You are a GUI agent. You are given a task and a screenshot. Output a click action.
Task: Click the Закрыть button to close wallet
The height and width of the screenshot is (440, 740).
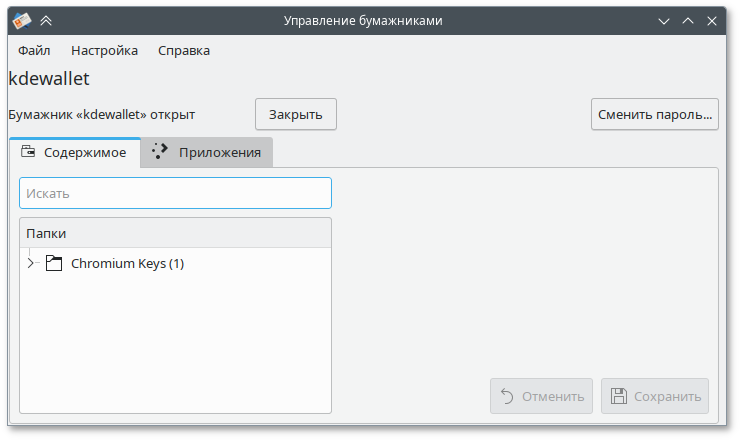pos(296,114)
